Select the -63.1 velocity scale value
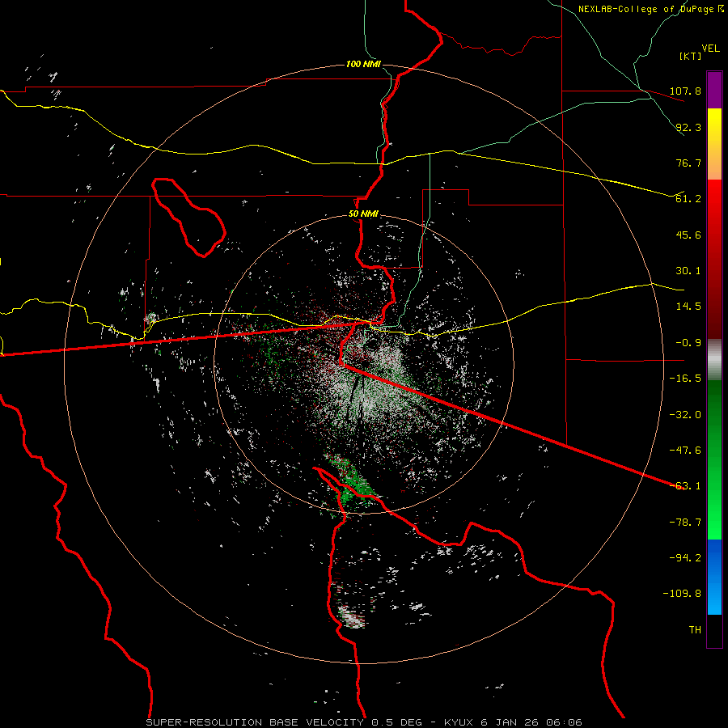The image size is (728, 728). 685,486
